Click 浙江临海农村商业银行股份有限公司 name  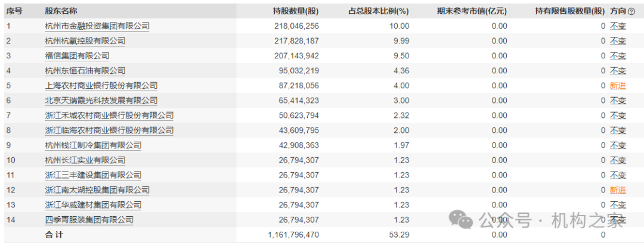[109, 130]
